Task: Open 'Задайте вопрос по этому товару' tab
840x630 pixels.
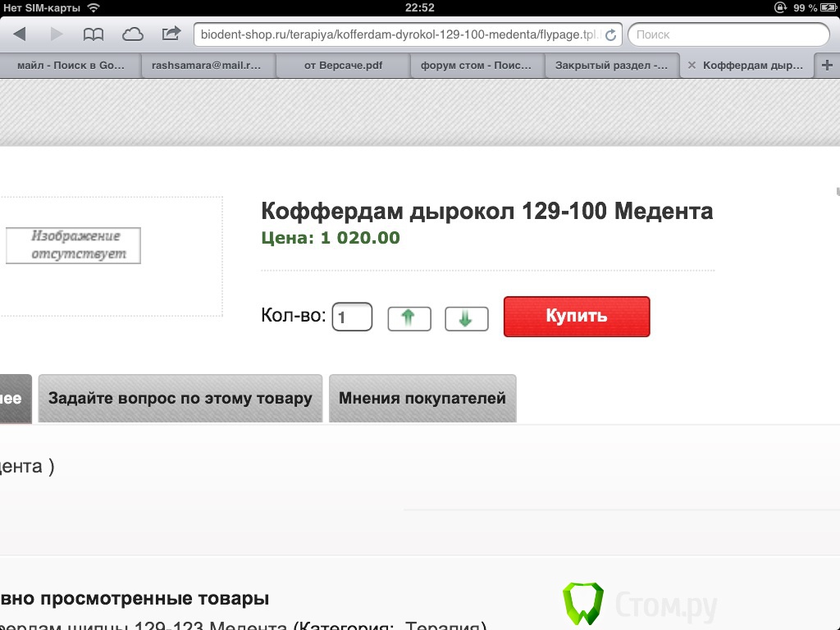Action: [180, 399]
